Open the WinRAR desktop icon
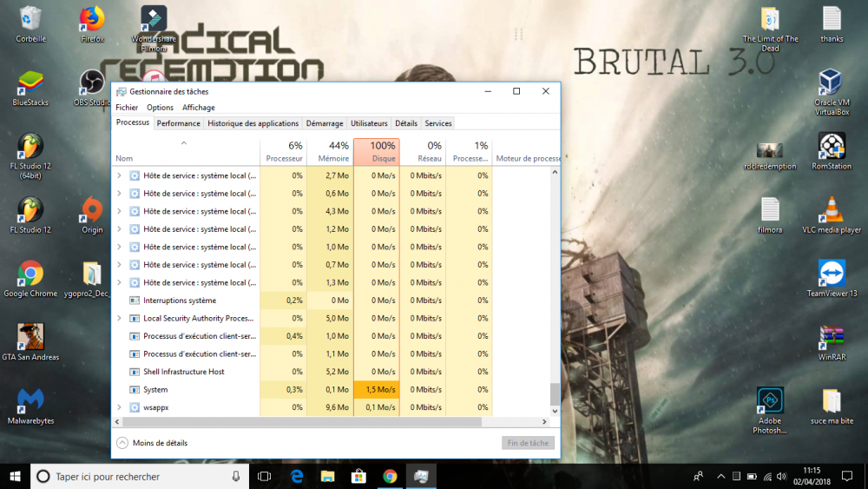Image resolution: width=868 pixels, height=489 pixels. [x=832, y=336]
